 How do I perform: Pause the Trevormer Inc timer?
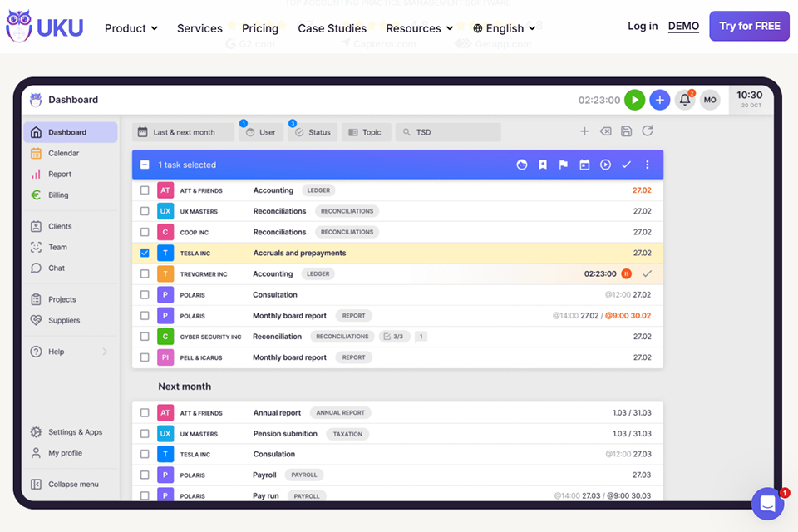click(627, 273)
